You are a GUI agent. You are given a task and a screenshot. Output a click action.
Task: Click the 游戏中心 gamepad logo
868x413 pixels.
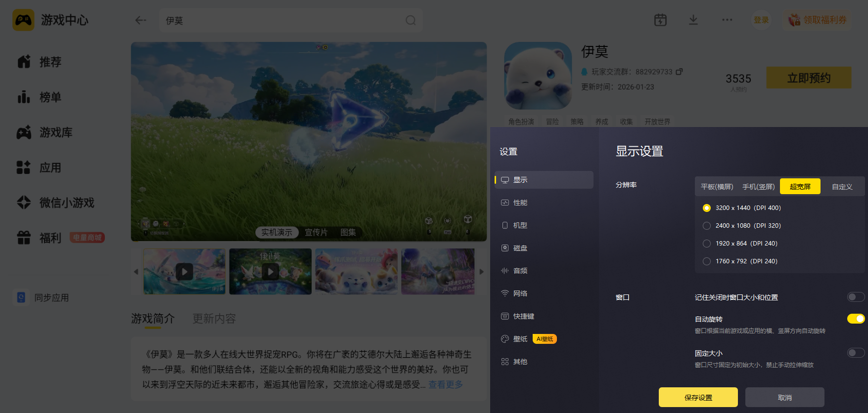(23, 20)
